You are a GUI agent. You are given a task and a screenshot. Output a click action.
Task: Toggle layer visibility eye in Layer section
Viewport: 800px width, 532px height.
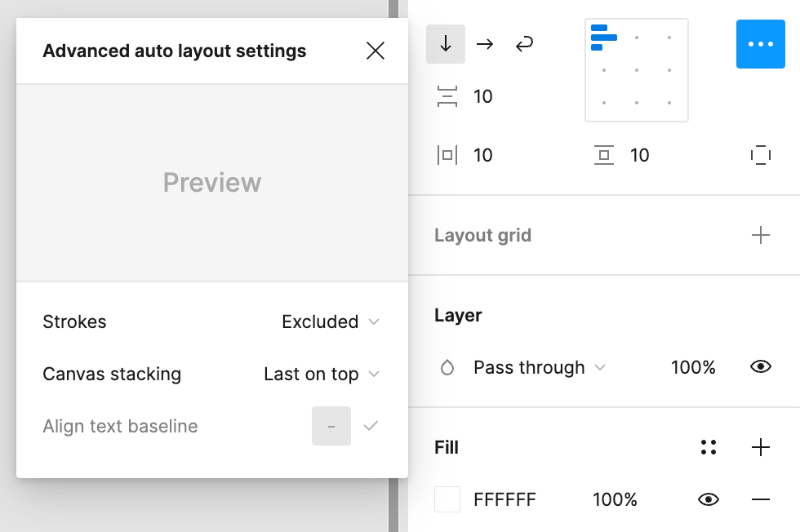pos(760,367)
